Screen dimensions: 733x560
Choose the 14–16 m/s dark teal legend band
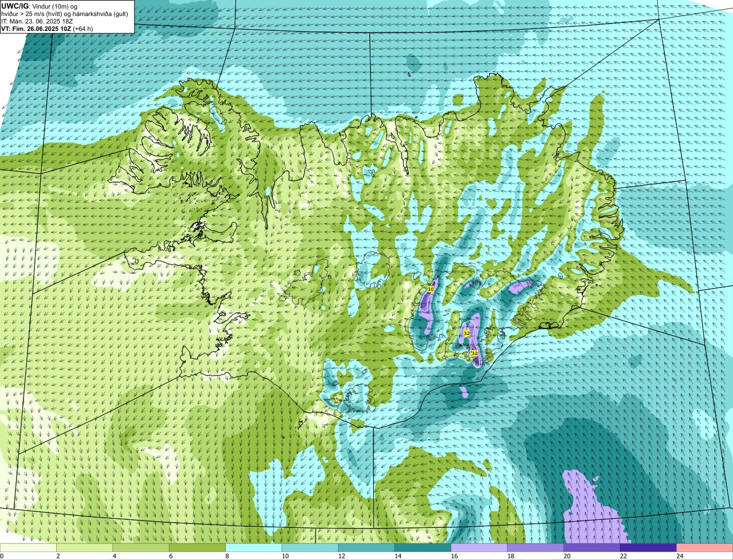pyautogui.click(x=423, y=547)
